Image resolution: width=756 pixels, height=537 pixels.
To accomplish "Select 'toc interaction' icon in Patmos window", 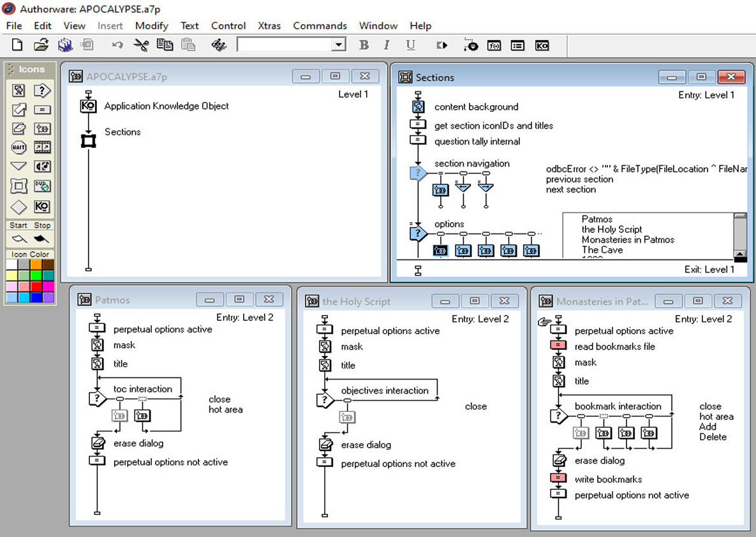I will tap(98, 399).
